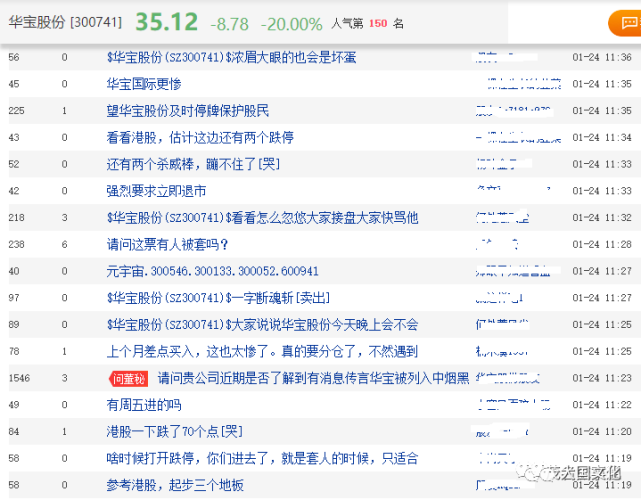Viewport: 641px width, 500px height.
Task: Open post 港股一下跌了70个点[哭]
Action: point(175,432)
